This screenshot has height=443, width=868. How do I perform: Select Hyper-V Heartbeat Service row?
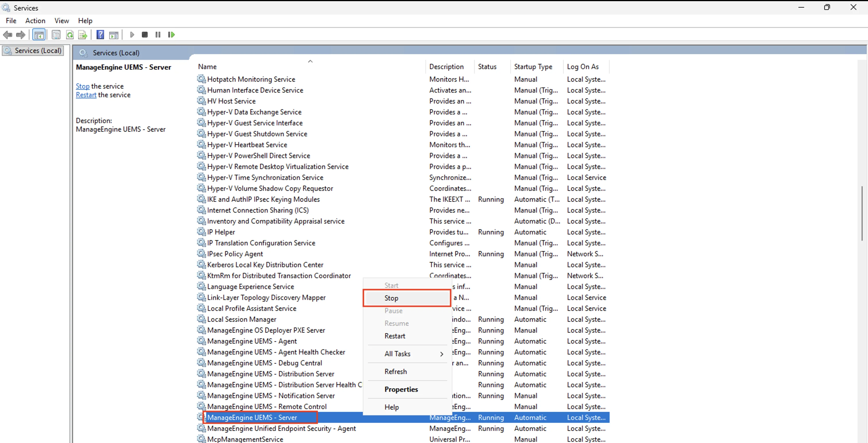point(403,145)
